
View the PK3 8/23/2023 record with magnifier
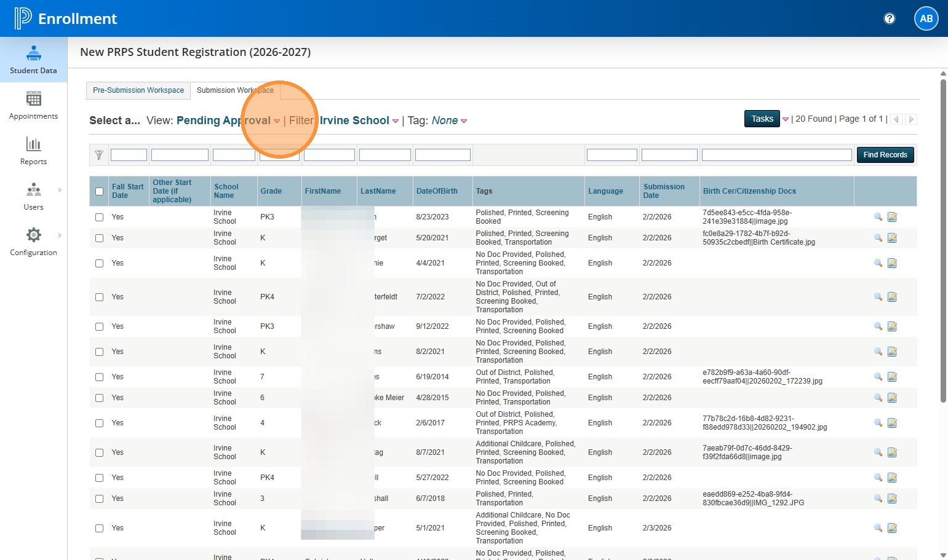(x=878, y=217)
